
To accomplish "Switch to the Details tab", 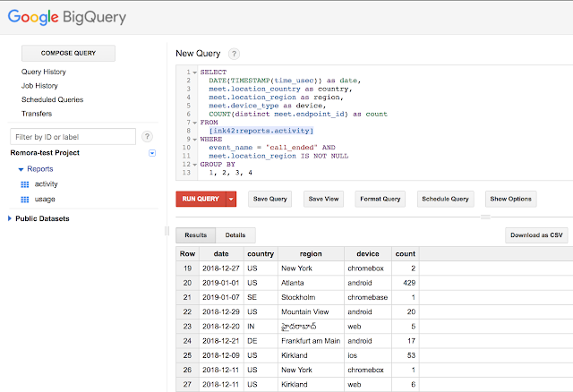I will tap(235, 235).
